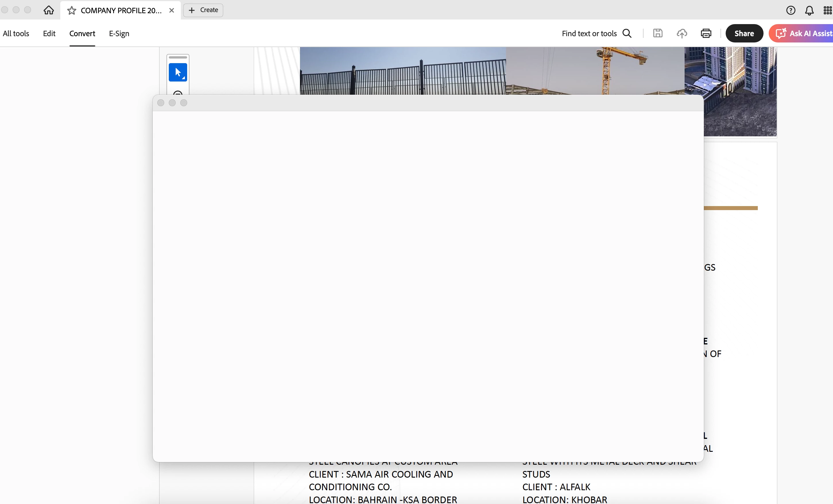The image size is (833, 504).
Task: Close the COMPANY PROFILE tab
Action: (x=172, y=11)
